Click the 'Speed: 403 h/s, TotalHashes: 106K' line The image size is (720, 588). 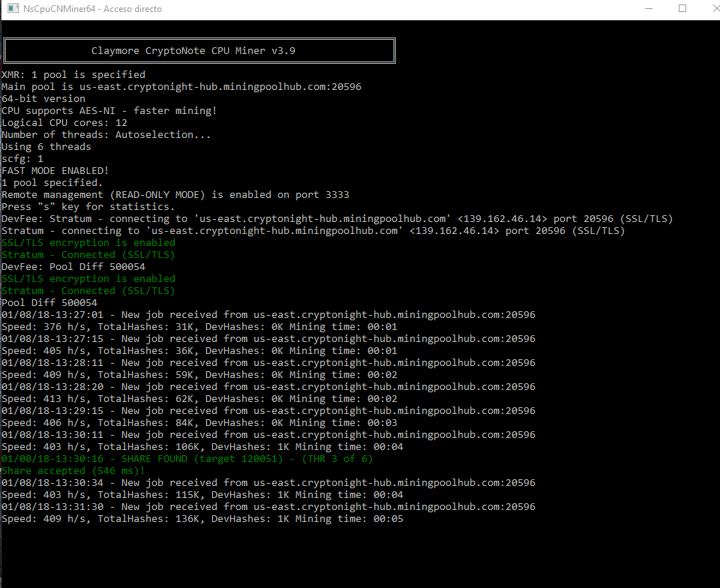(x=202, y=447)
